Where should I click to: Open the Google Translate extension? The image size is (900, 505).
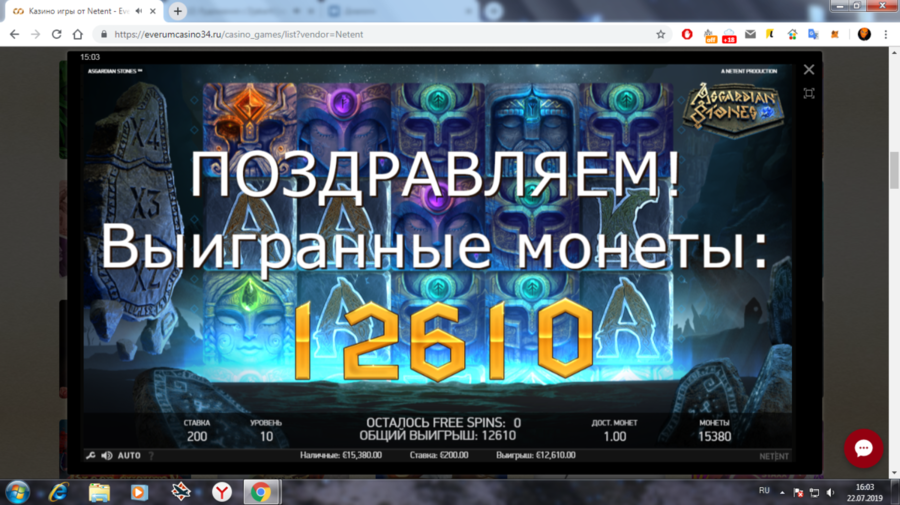813,34
